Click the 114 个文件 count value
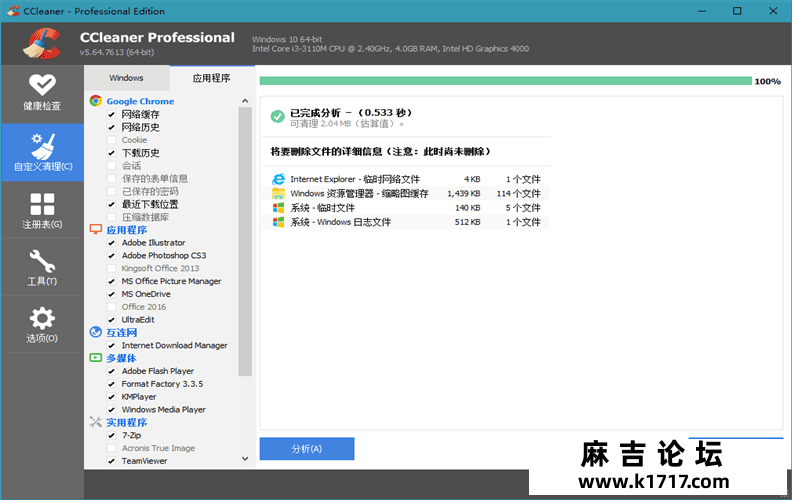Image resolution: width=792 pixels, height=500 pixels. [518, 193]
